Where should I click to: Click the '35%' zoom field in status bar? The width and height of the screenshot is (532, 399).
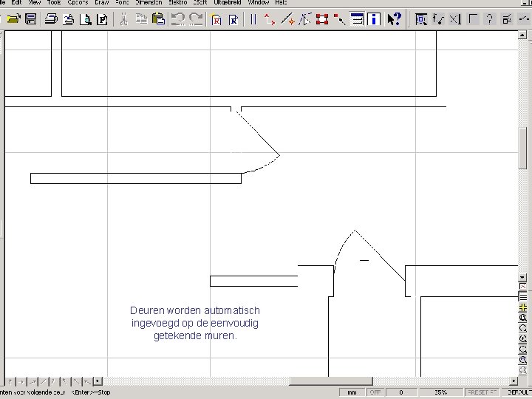(x=440, y=392)
